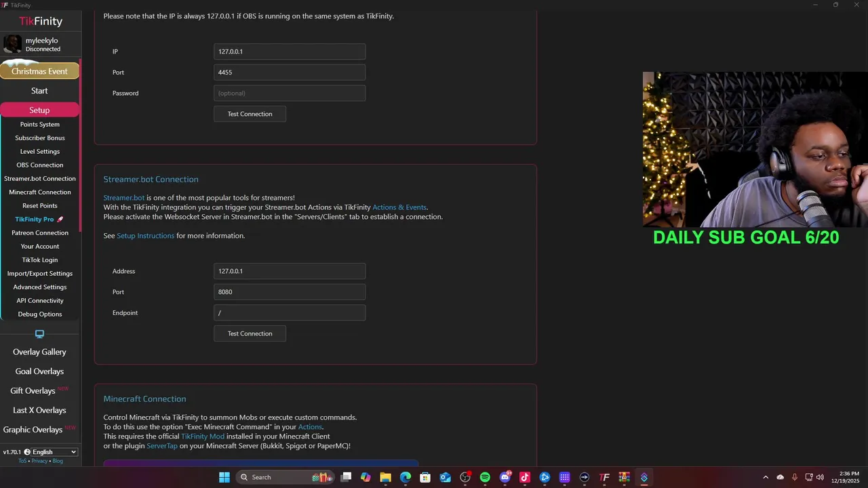
Task: Open the ServerTap plugin link
Action: point(162,446)
